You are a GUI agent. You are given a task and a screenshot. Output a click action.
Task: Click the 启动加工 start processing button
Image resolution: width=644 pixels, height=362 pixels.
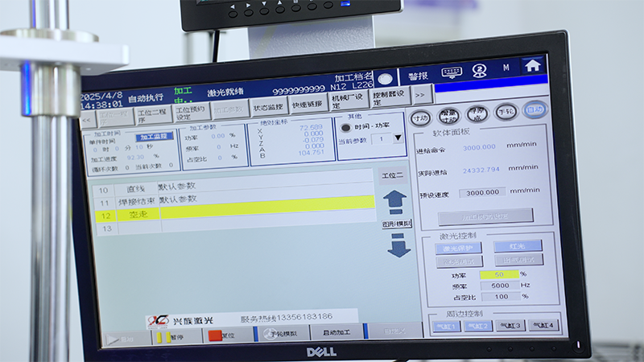(x=336, y=332)
